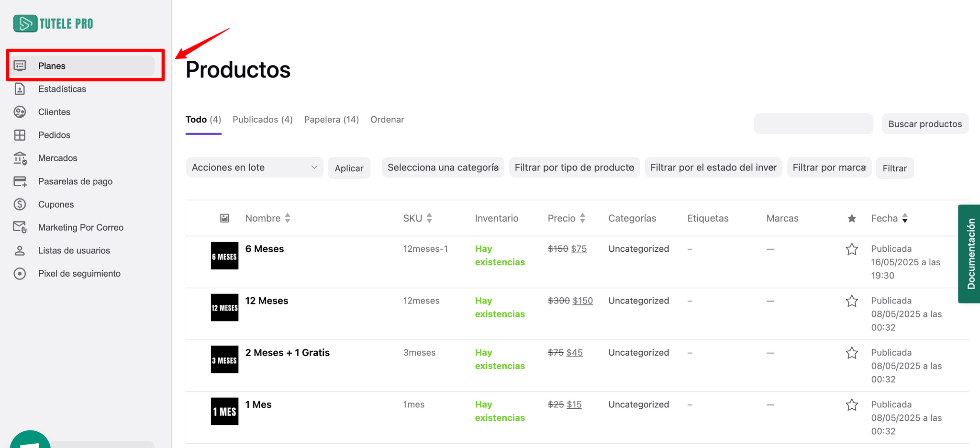Viewport: 980px width, 448px height.
Task: Toggle featured star for 6 Meses
Action: 852,249
